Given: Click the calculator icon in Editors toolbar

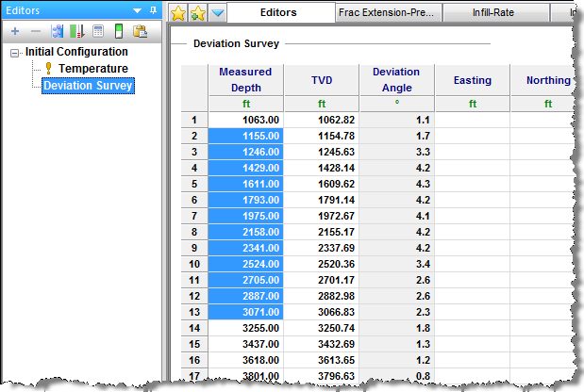Looking at the screenshot, I should coord(97,32).
